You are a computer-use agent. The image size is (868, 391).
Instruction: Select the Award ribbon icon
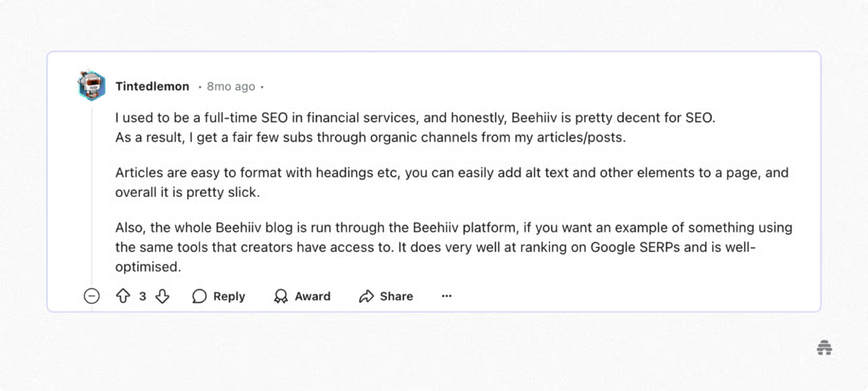[280, 296]
